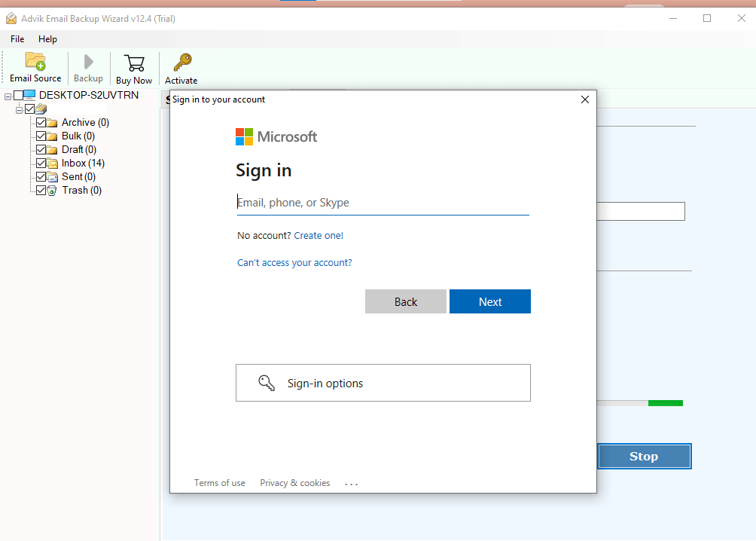Uncheck the Trash (0) folder checkbox

coord(41,190)
